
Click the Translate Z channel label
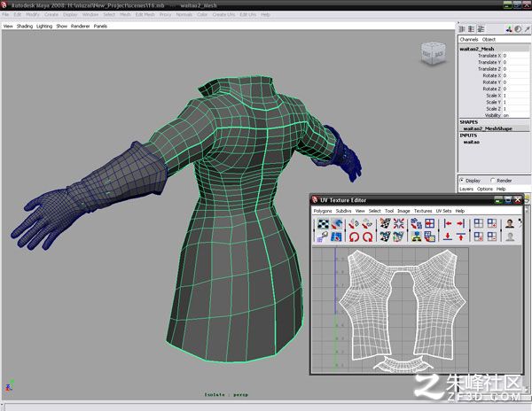[x=489, y=69]
